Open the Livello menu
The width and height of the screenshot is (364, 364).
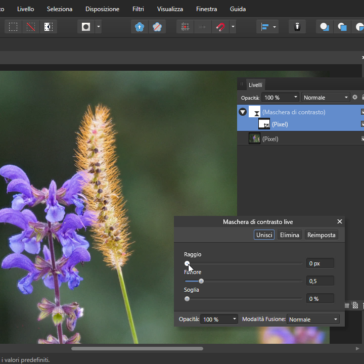click(x=26, y=9)
